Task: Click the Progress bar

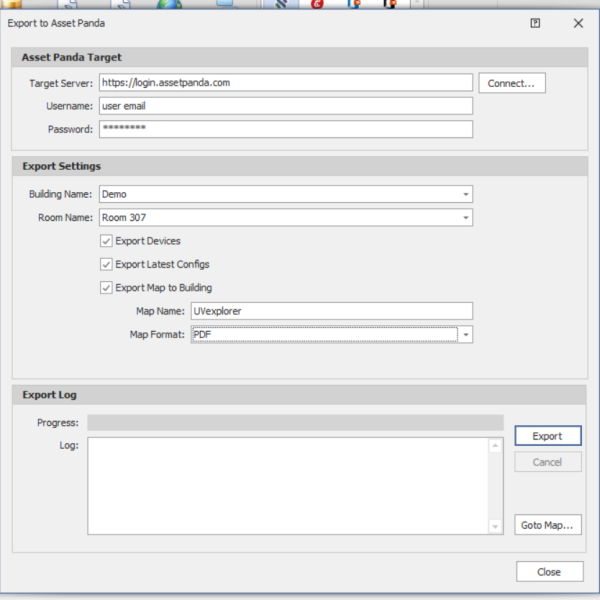Action: pos(295,422)
